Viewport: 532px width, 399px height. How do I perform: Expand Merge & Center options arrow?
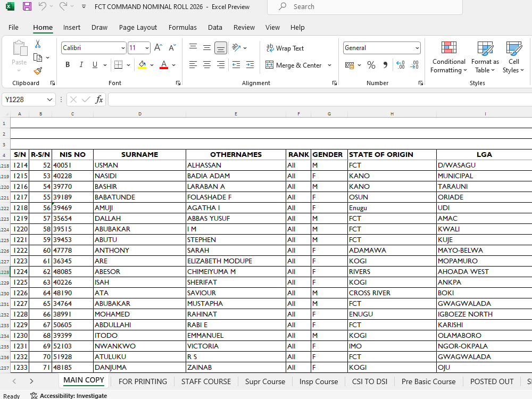click(x=329, y=65)
